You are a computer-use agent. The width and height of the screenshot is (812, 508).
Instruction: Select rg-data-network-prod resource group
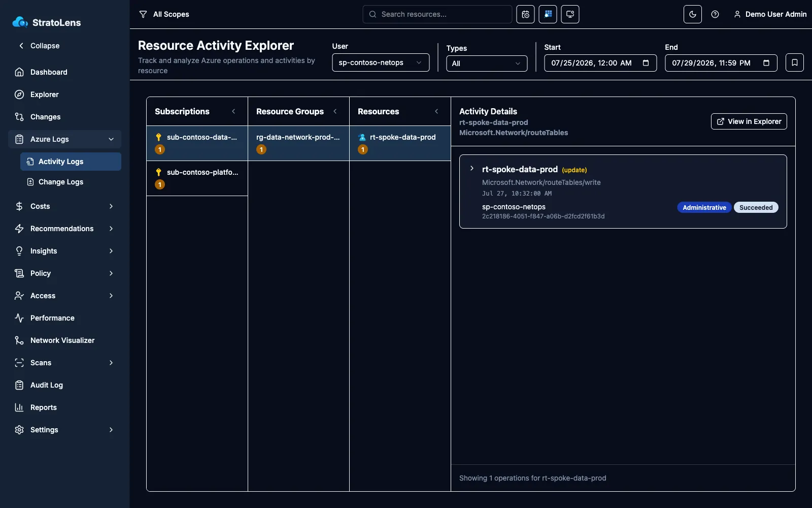[x=298, y=143]
